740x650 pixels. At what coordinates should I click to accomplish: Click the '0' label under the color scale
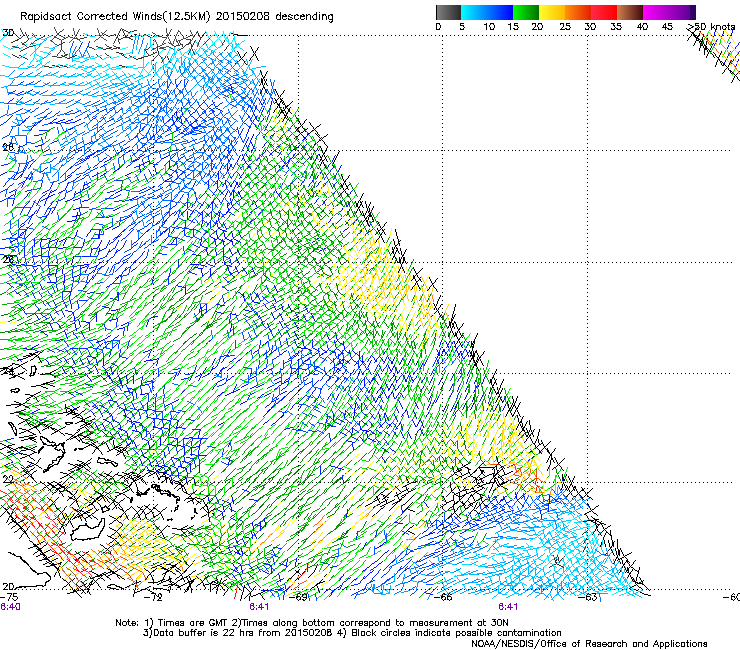point(438,26)
